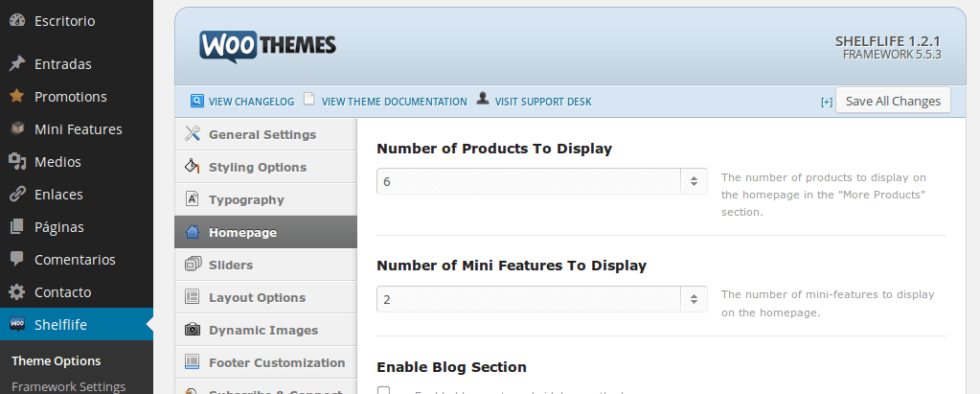Click the Styling Options paint bucket icon
This screenshot has width=980, height=394.
pos(193,167)
